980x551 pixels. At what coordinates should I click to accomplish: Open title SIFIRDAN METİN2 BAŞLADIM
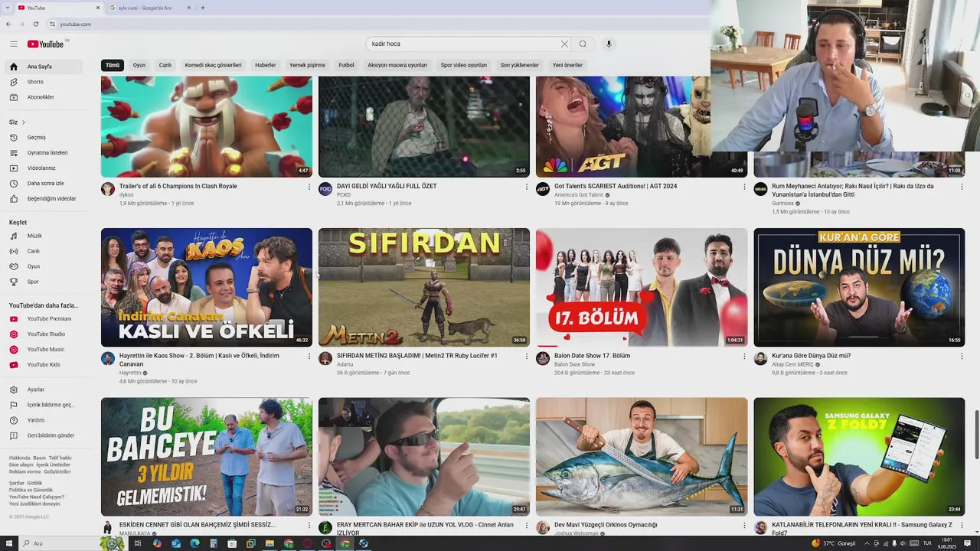[x=417, y=356]
